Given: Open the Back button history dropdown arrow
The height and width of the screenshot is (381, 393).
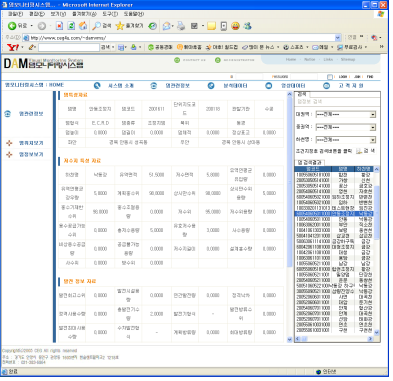Looking at the screenshot, I should (32, 26).
